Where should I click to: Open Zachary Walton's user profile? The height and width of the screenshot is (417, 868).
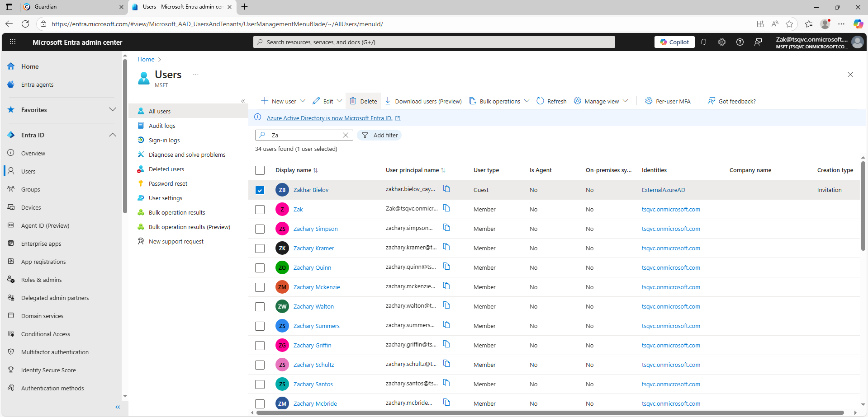pyautogui.click(x=313, y=306)
